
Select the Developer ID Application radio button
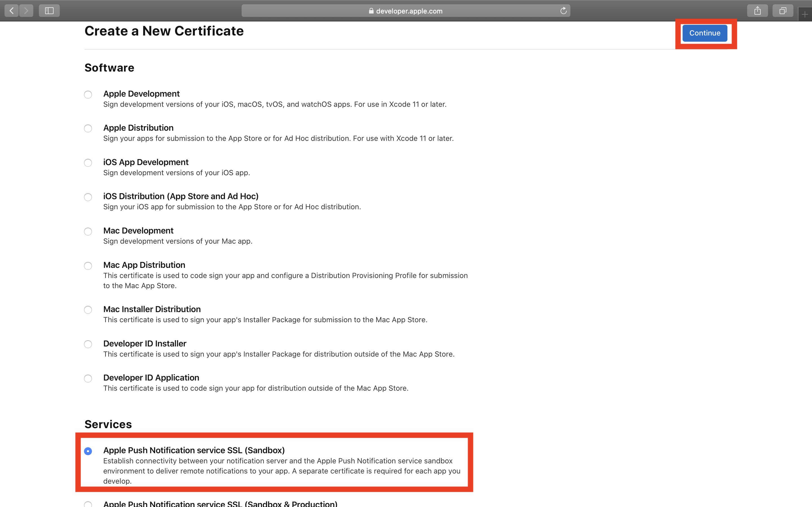[x=88, y=379]
